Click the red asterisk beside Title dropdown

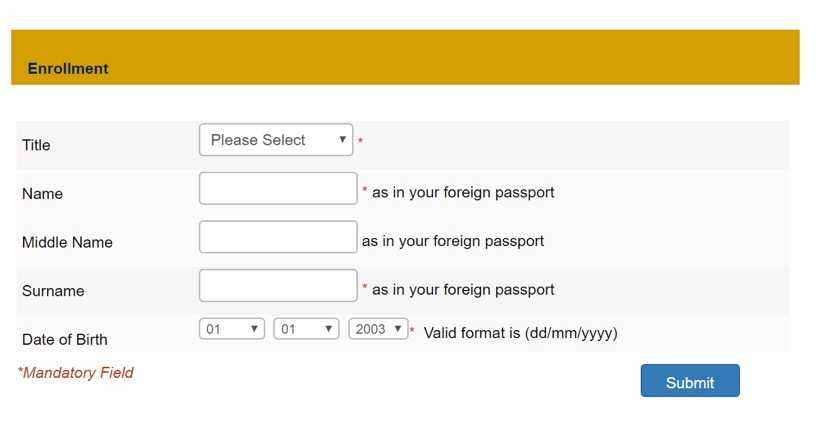pyautogui.click(x=360, y=142)
